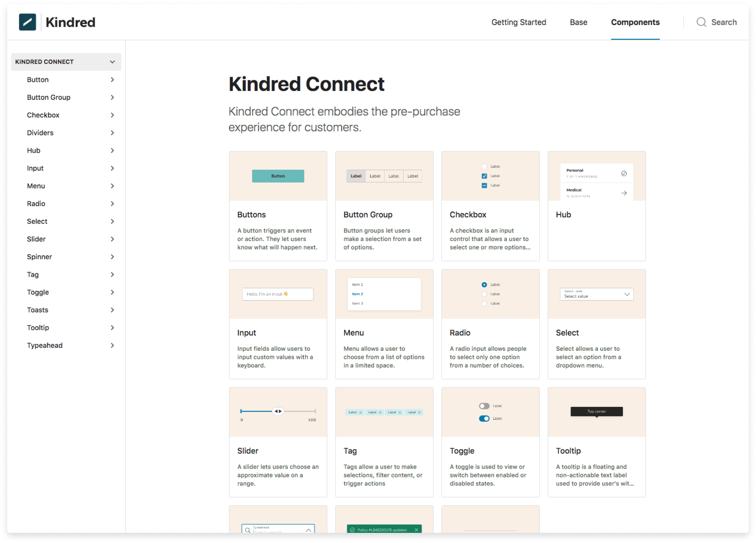
Task: Click the slider handle arrows icon
Action: tap(278, 411)
